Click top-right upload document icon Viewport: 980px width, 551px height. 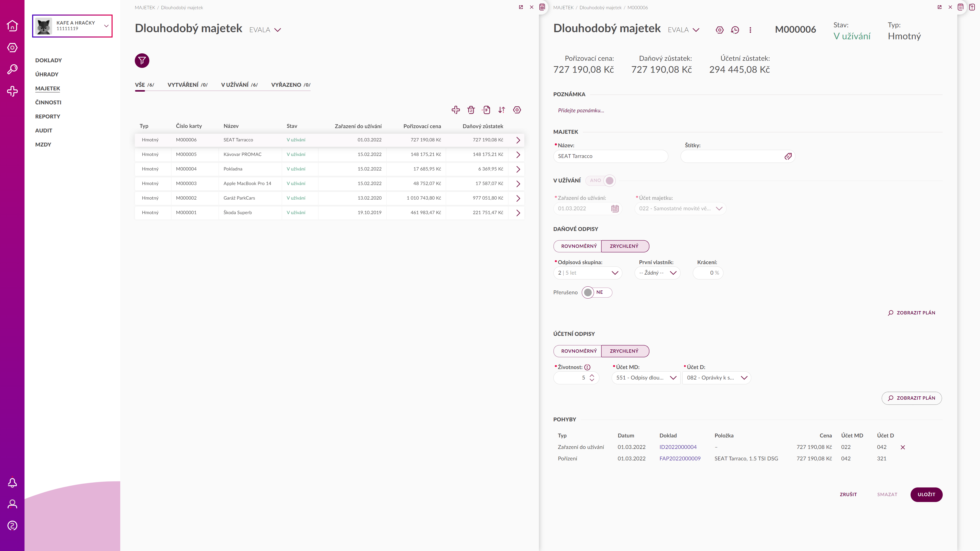coord(972,7)
